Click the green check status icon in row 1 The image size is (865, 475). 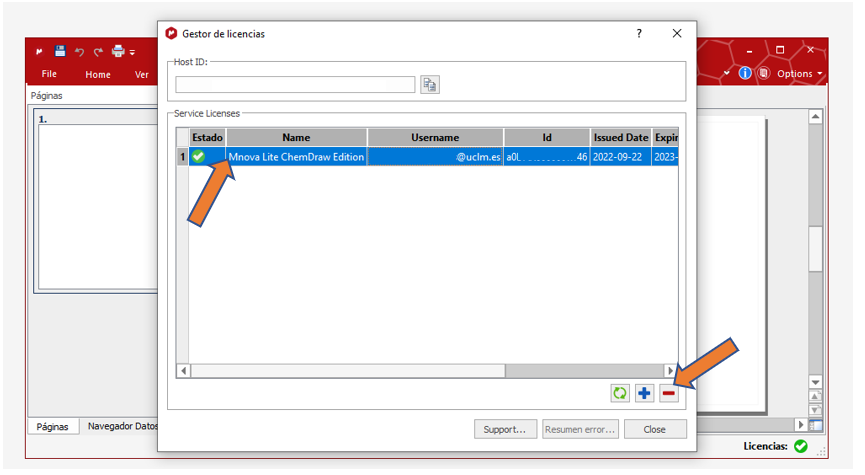198,157
